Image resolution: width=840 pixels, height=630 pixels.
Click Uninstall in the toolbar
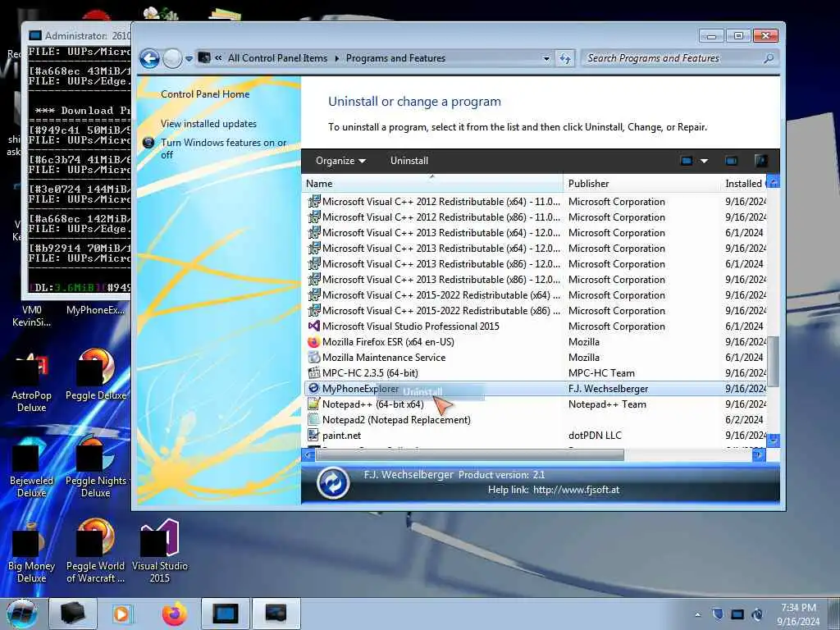[x=409, y=161]
